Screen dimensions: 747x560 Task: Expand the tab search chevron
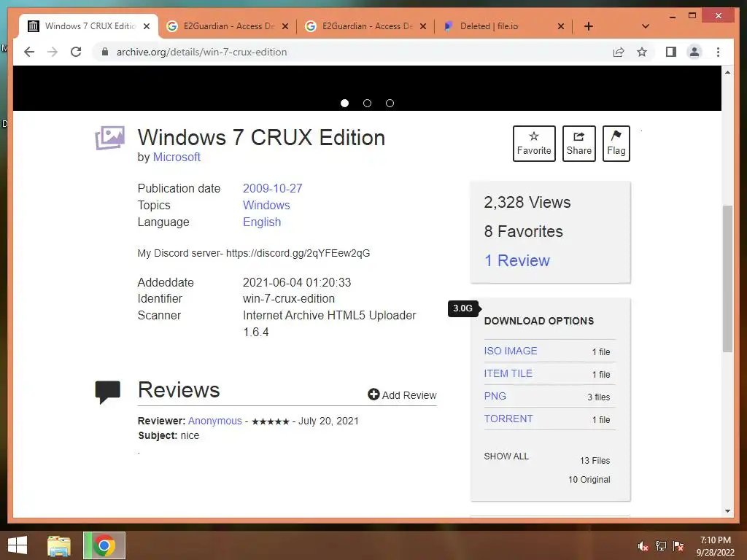click(646, 26)
